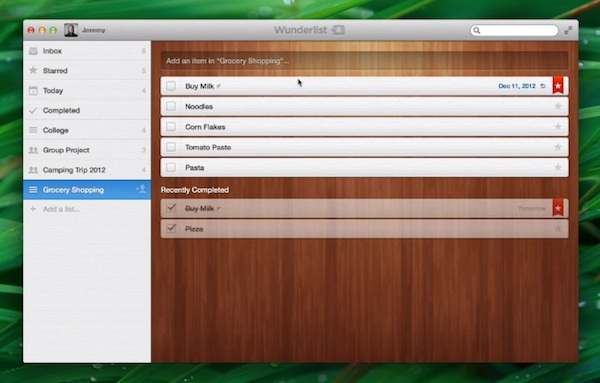Click the Recently Completed heading
600x383 pixels.
(195, 190)
